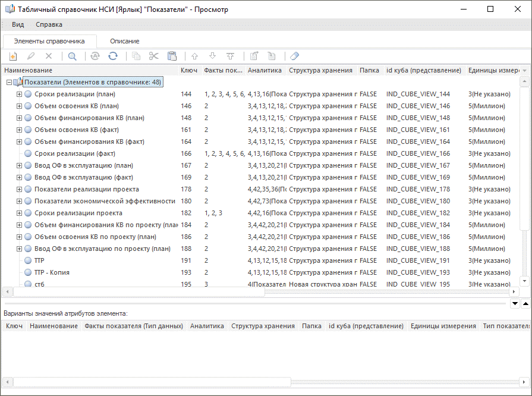Expand the Сроки реализации (план) node
The height and width of the screenshot is (396, 532).
tap(19, 94)
